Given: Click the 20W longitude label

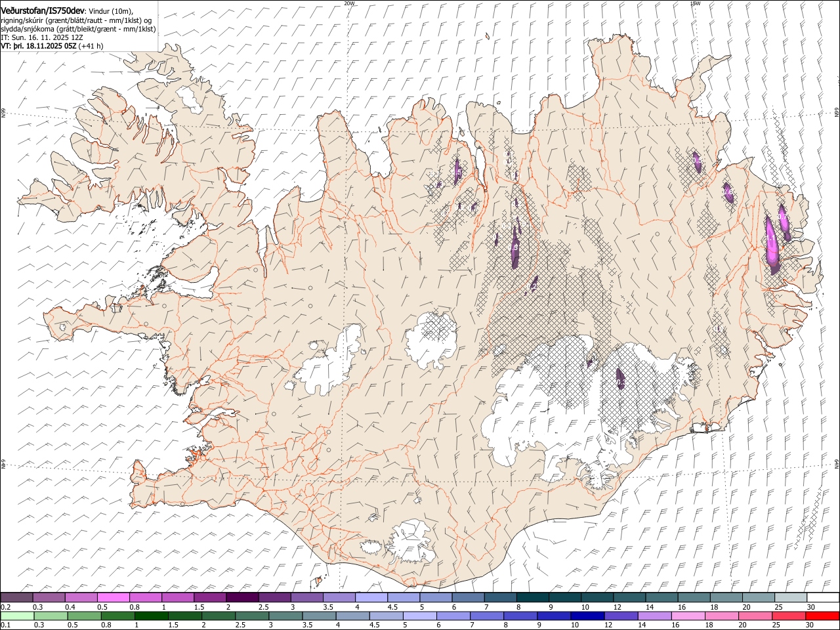Looking at the screenshot, I should (349, 3).
